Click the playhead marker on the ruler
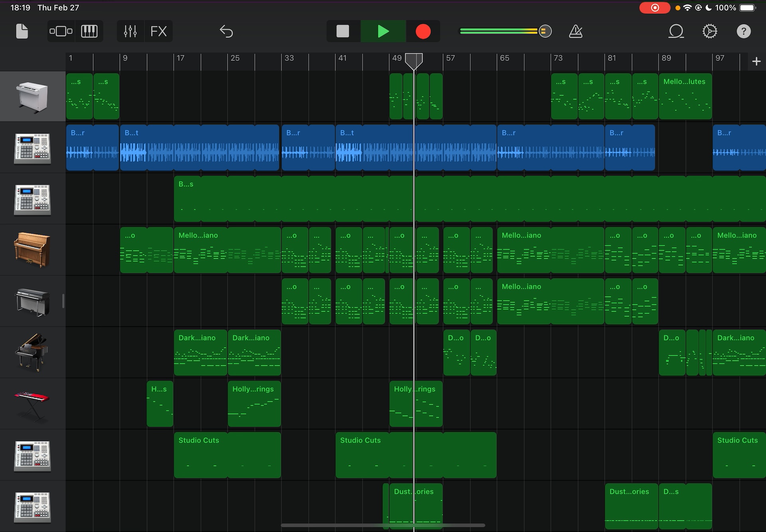This screenshot has height=532, width=766. [x=414, y=61]
